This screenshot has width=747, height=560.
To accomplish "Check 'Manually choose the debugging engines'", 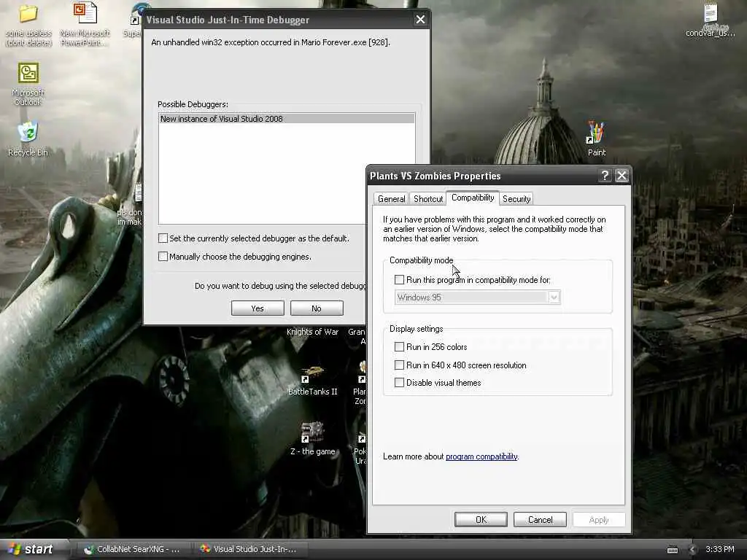I will pyautogui.click(x=163, y=257).
